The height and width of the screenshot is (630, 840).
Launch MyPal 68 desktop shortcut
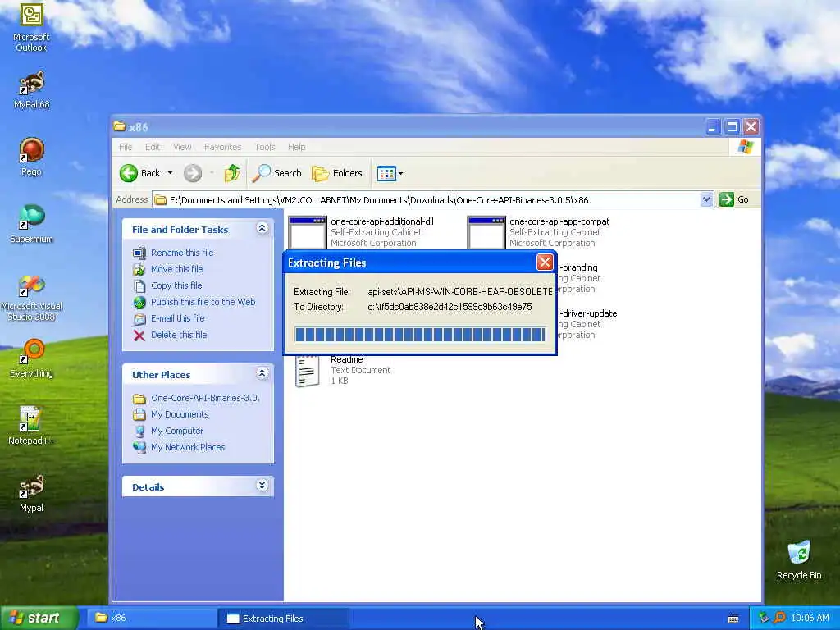pos(31,89)
